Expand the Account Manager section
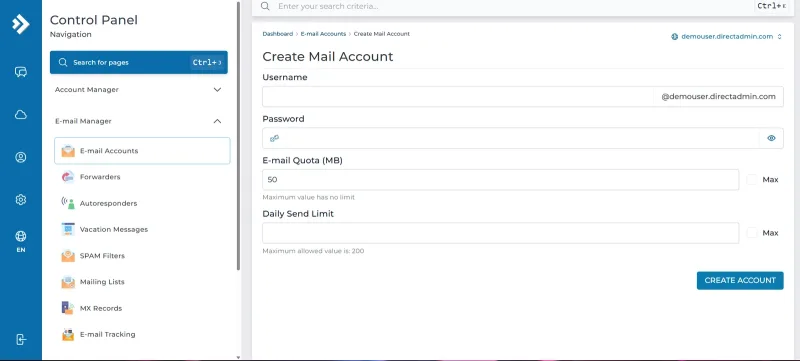 pos(139,90)
